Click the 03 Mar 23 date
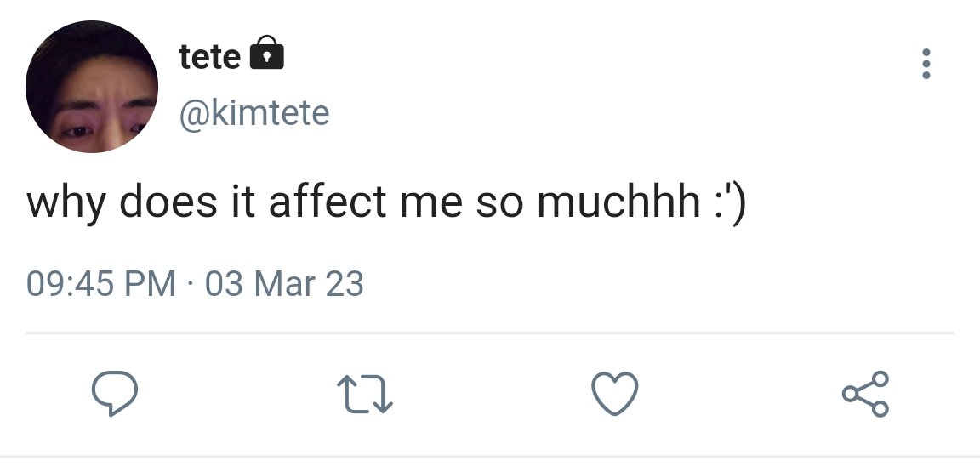The image size is (980, 472). 284,283
